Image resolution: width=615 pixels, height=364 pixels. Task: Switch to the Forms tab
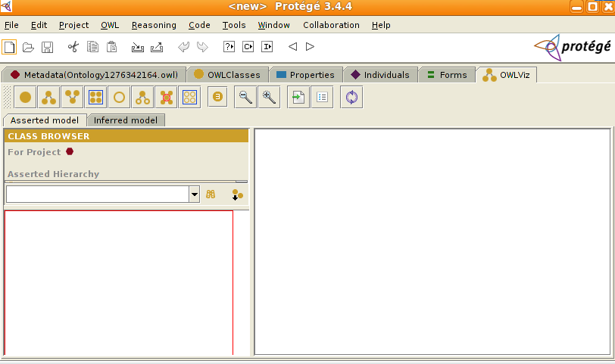point(447,75)
